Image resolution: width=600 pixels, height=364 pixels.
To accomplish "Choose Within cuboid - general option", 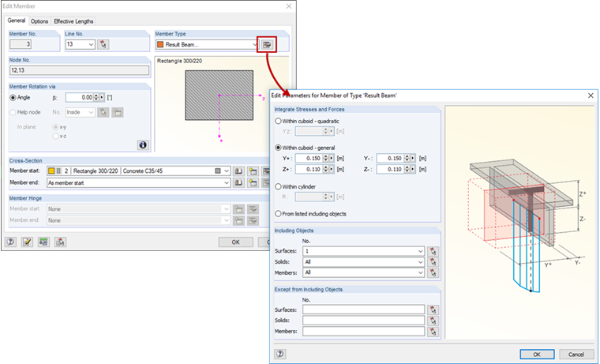I will (x=278, y=148).
